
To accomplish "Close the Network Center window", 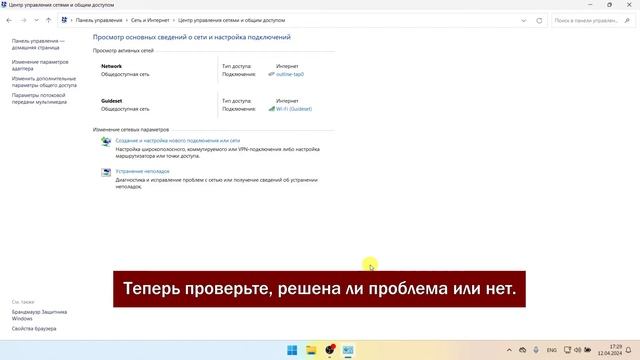I will [x=629, y=4].
